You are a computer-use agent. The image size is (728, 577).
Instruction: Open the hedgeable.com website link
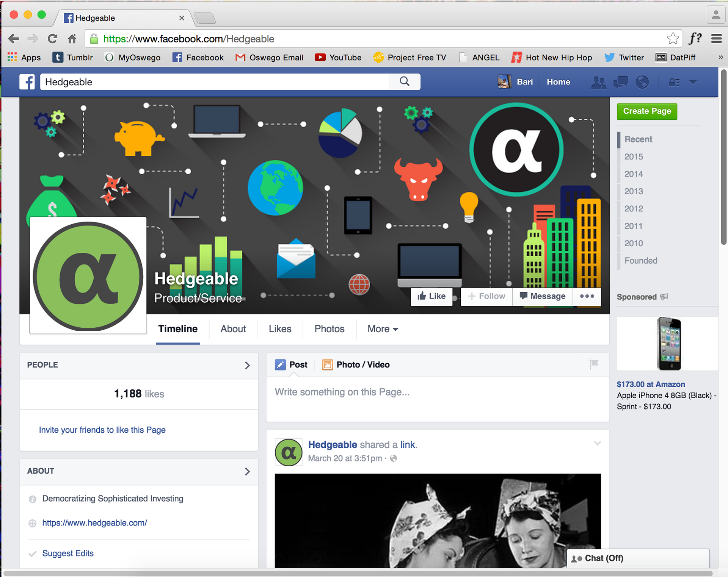94,523
